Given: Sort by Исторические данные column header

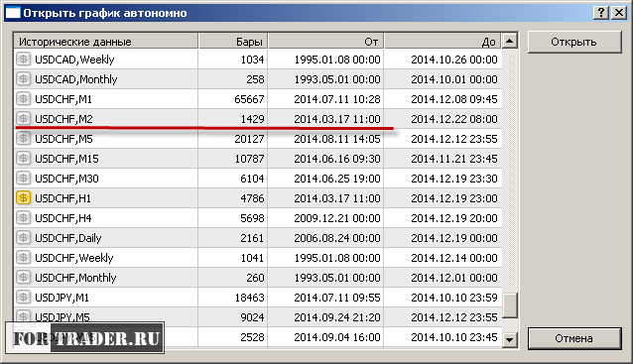Looking at the screenshot, I should click(106, 42).
